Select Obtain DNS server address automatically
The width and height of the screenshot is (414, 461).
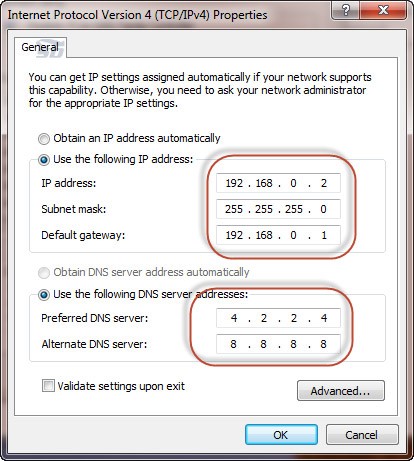[x=44, y=273]
